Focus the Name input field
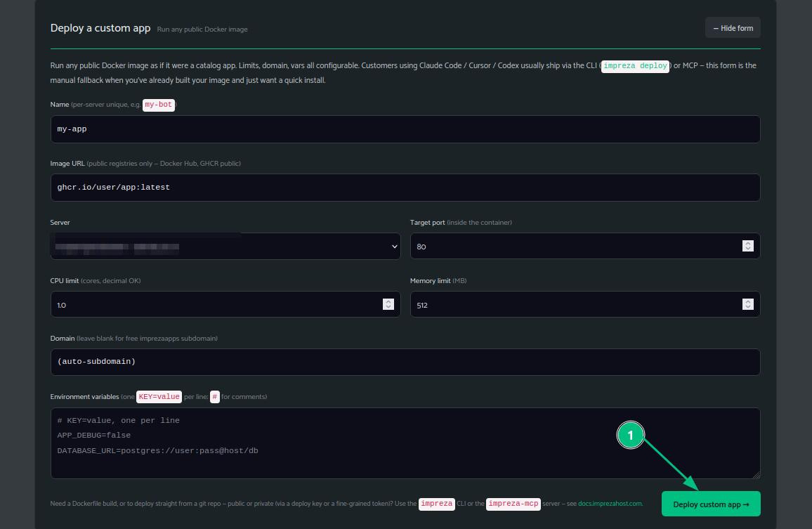The height and width of the screenshot is (529, 812). [x=405, y=129]
